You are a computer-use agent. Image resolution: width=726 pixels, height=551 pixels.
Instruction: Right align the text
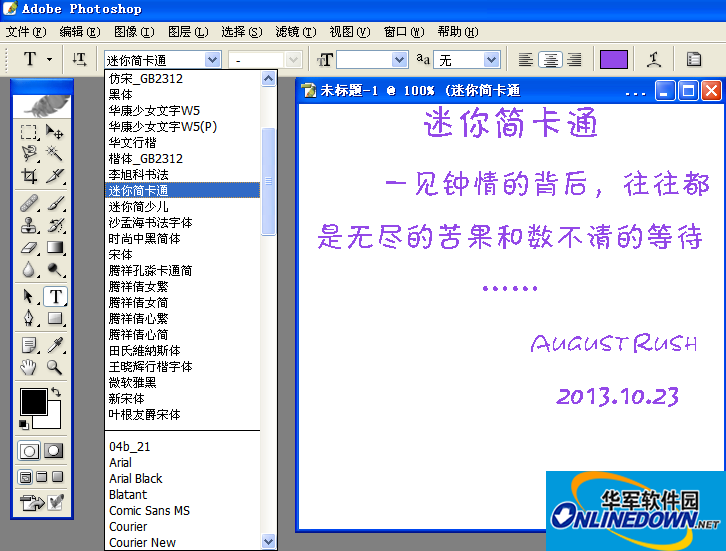coord(575,60)
